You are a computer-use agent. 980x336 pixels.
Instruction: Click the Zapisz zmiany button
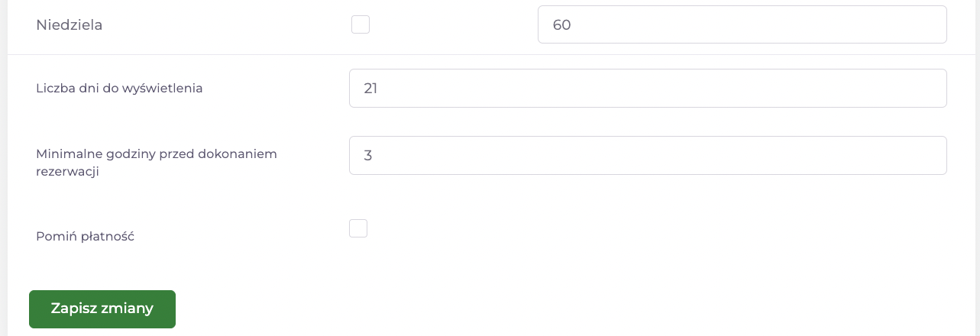coord(102,309)
